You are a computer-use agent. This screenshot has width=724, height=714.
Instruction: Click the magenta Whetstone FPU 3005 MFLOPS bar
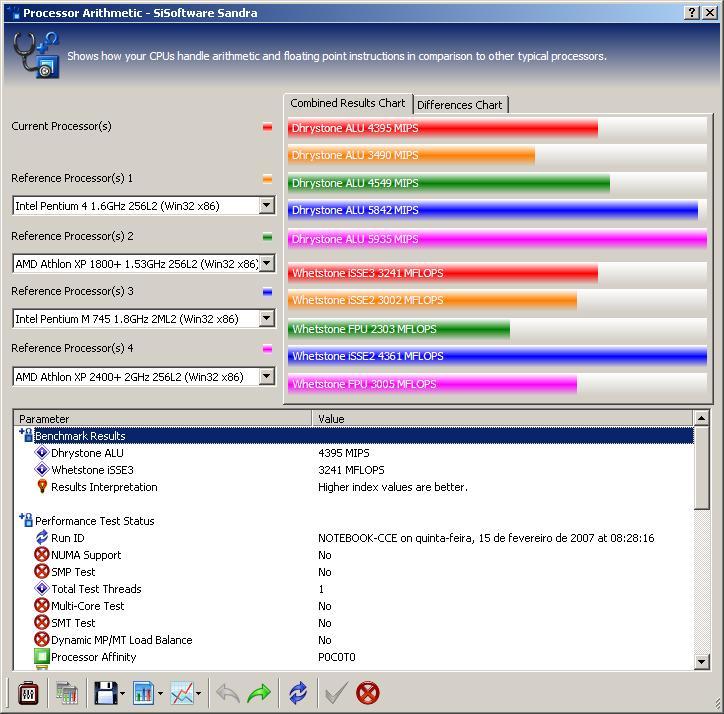coord(432,384)
